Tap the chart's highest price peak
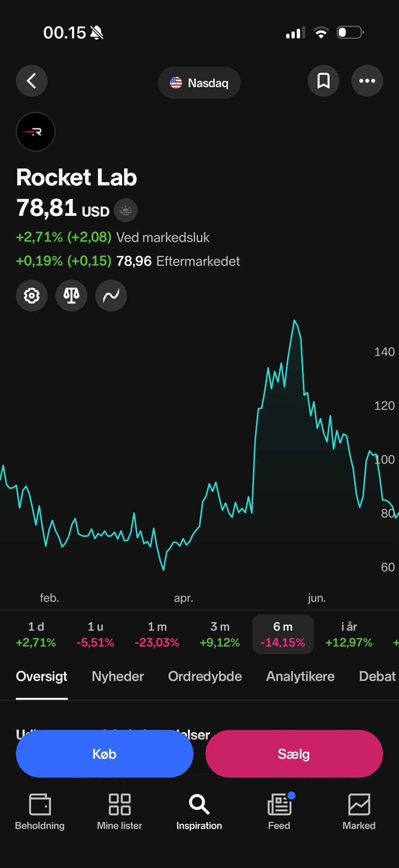This screenshot has width=399, height=868. pyautogui.click(x=294, y=321)
